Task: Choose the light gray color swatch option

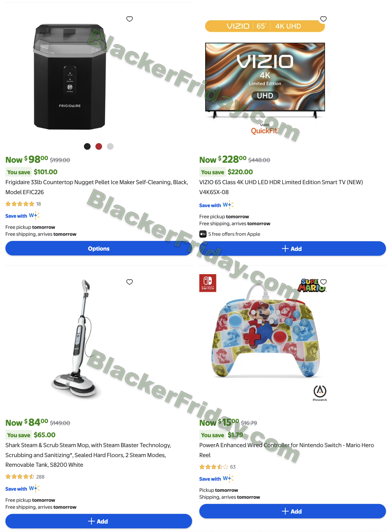Action: pos(110,146)
